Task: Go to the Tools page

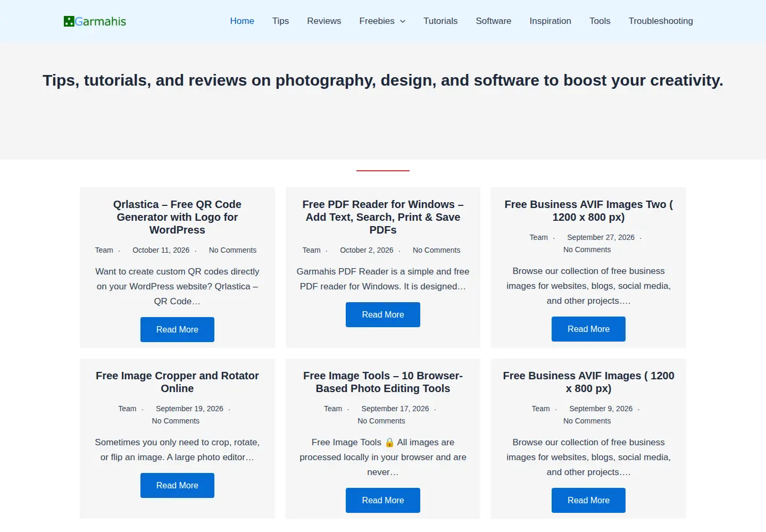Action: [600, 21]
